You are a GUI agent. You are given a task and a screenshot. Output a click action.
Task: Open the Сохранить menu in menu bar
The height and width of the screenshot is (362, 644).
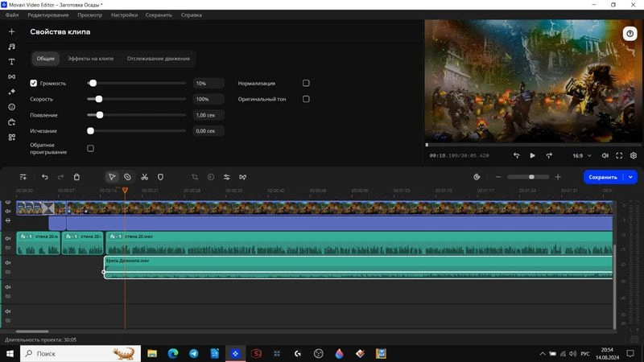pyautogui.click(x=159, y=14)
